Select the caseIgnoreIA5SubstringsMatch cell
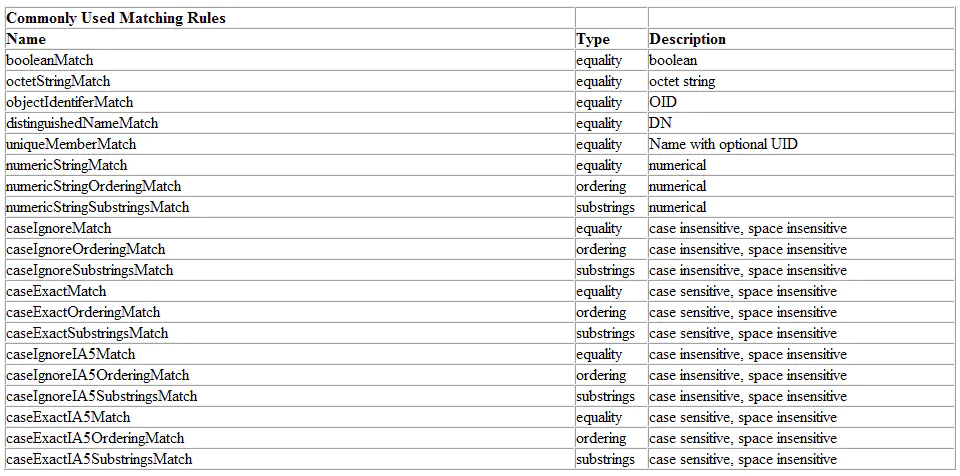This screenshot has height=476, width=960. (290, 396)
